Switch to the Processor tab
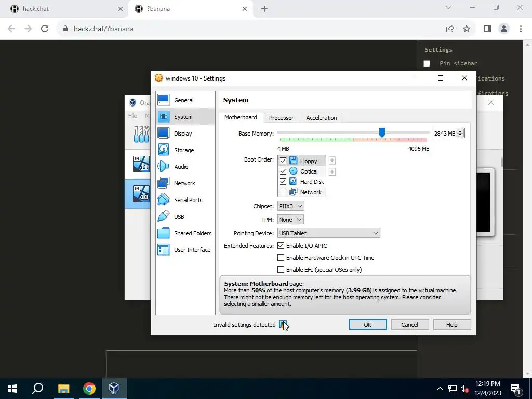The width and height of the screenshot is (532, 399). pos(281,118)
